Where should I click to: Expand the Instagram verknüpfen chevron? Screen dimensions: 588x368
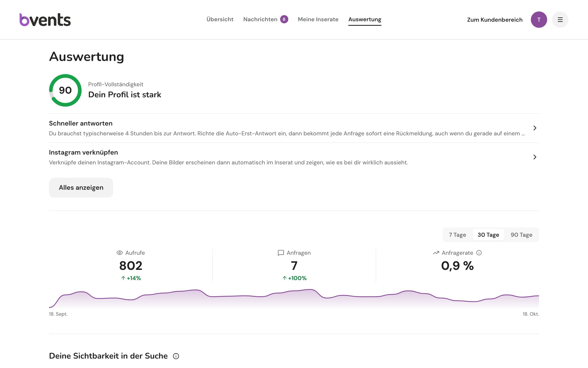point(535,157)
